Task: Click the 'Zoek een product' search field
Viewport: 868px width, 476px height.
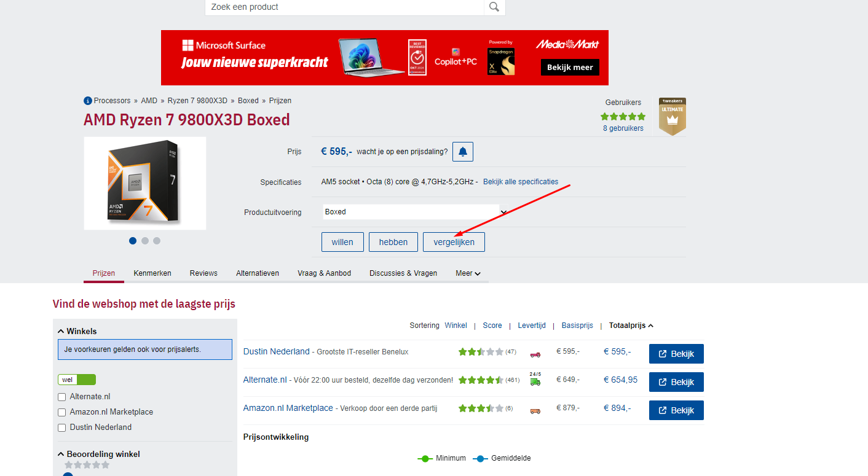Action: coord(344,7)
